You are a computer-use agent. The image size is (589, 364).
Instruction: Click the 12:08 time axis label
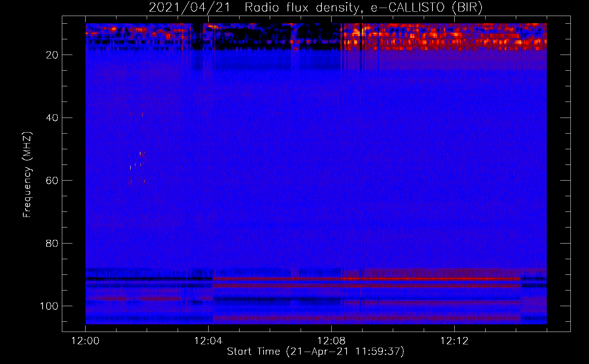click(331, 341)
